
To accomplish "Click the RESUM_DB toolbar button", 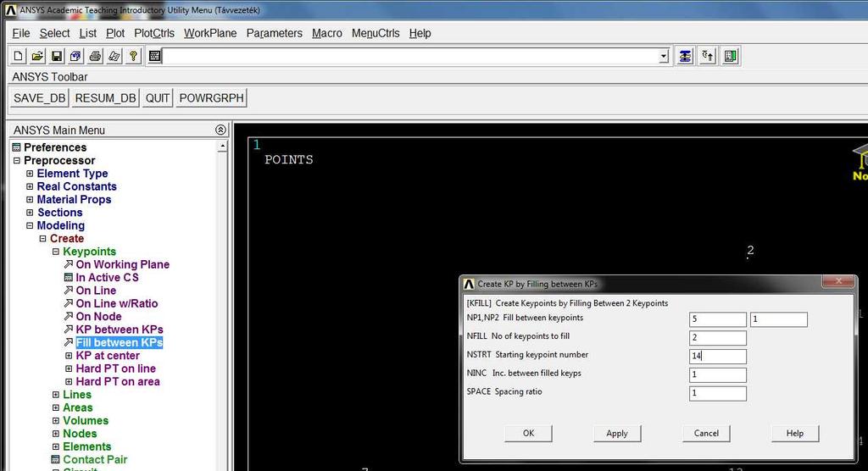I will pos(105,98).
